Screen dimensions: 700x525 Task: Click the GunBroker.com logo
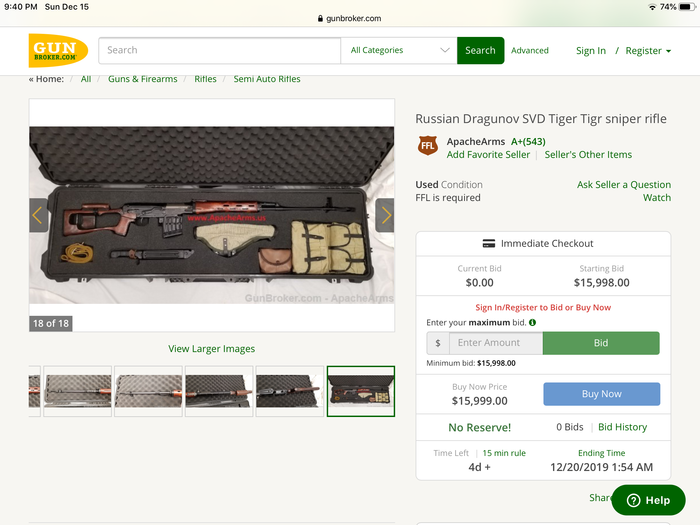coord(58,51)
